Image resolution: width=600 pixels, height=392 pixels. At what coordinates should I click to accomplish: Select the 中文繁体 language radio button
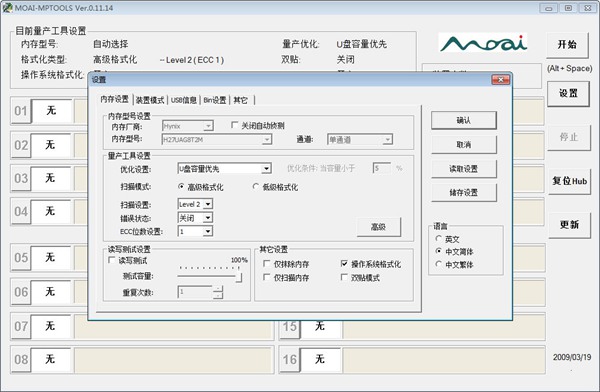[439, 264]
